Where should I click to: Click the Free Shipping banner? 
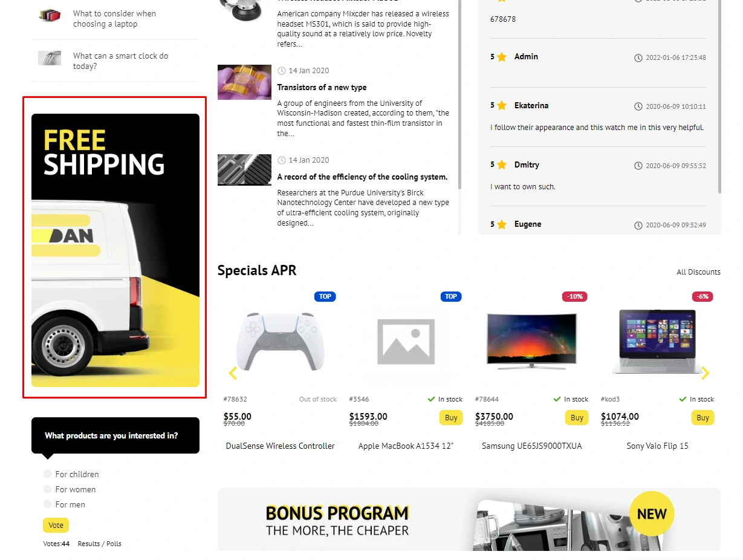pyautogui.click(x=115, y=250)
